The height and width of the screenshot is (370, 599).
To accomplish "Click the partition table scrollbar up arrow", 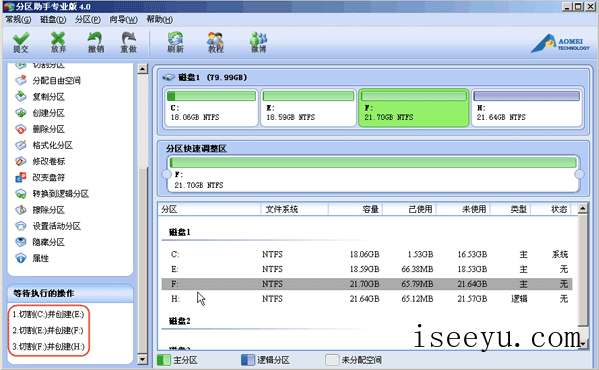I will tap(583, 209).
